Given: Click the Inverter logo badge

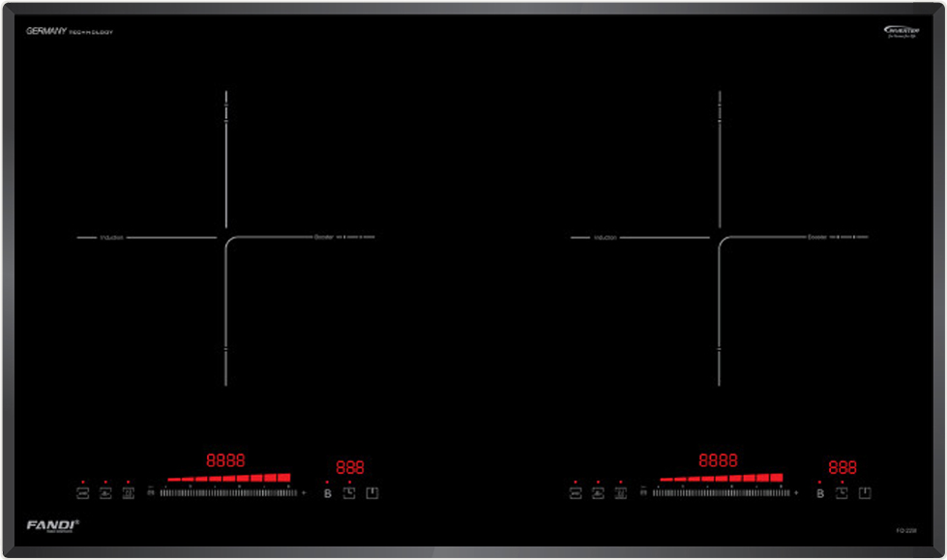Looking at the screenshot, I should (x=901, y=32).
